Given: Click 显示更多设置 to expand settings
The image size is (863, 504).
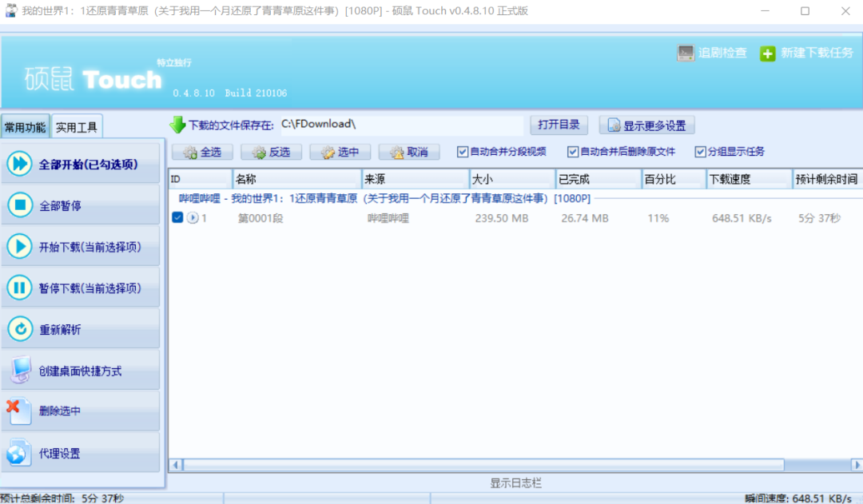Looking at the screenshot, I should (x=646, y=125).
